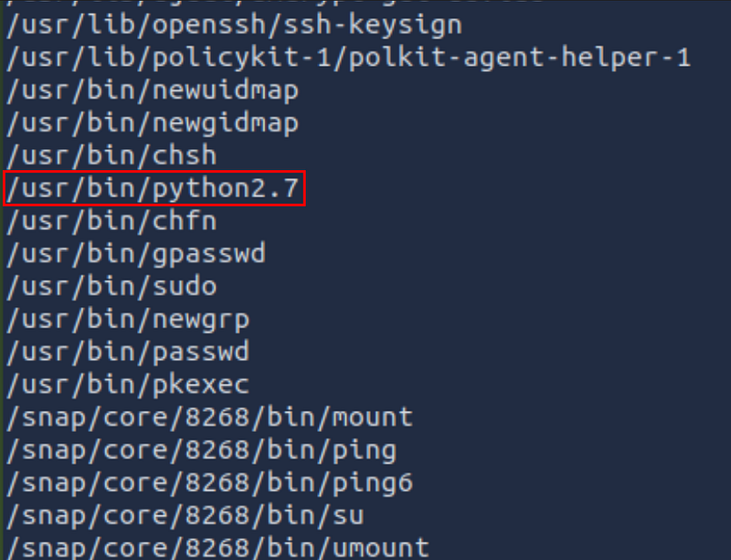Click the /usr/bin/sudo entry
Screen dimensions: 731x560
(x=111, y=286)
